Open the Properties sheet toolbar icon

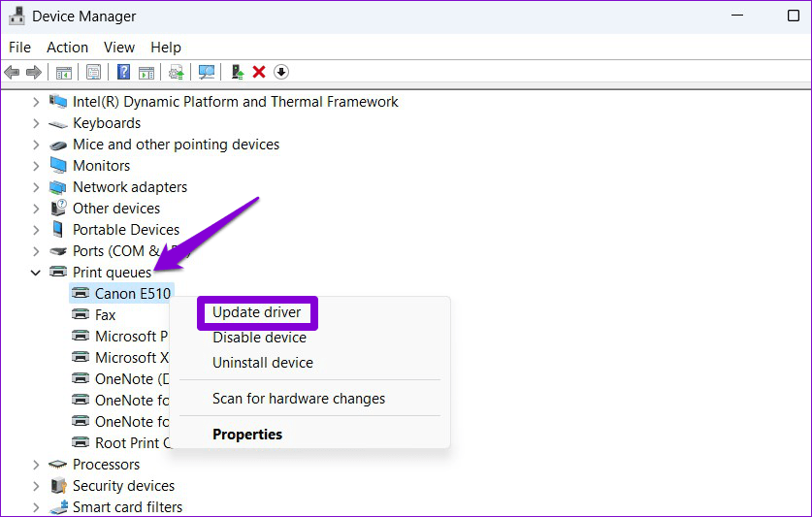coord(93,72)
